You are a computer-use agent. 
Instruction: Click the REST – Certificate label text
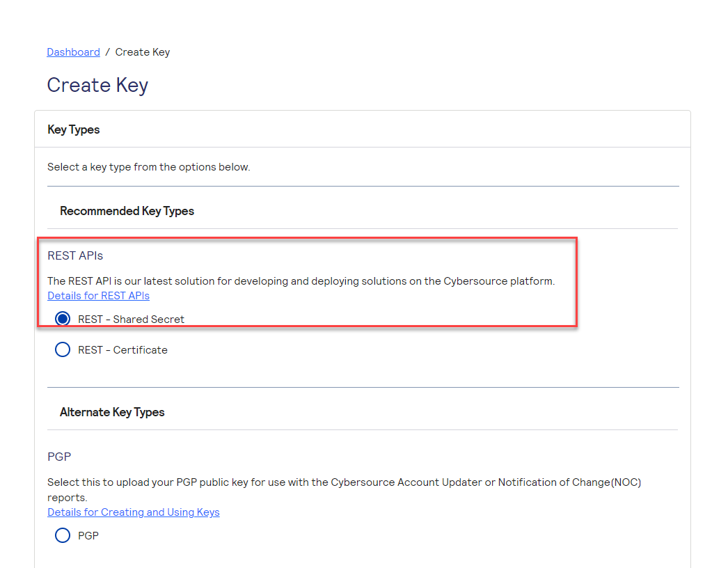pos(124,349)
